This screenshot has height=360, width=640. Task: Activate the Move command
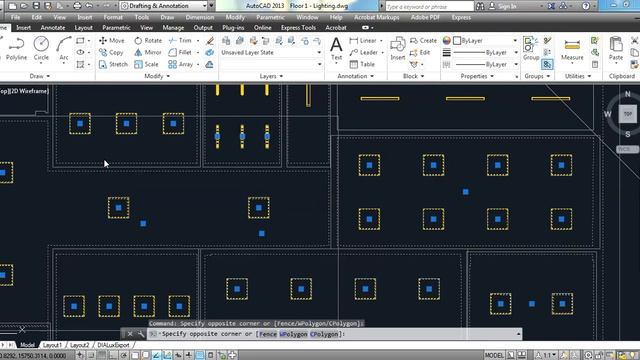point(112,40)
